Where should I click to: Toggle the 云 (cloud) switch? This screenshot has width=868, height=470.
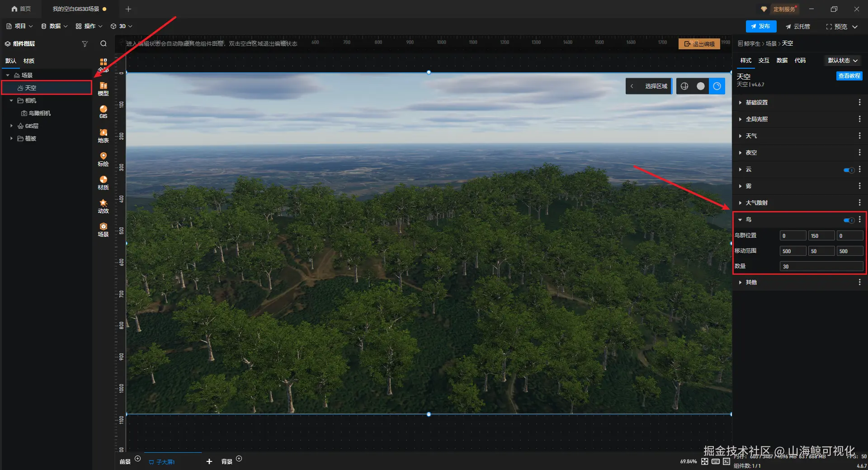click(x=849, y=170)
